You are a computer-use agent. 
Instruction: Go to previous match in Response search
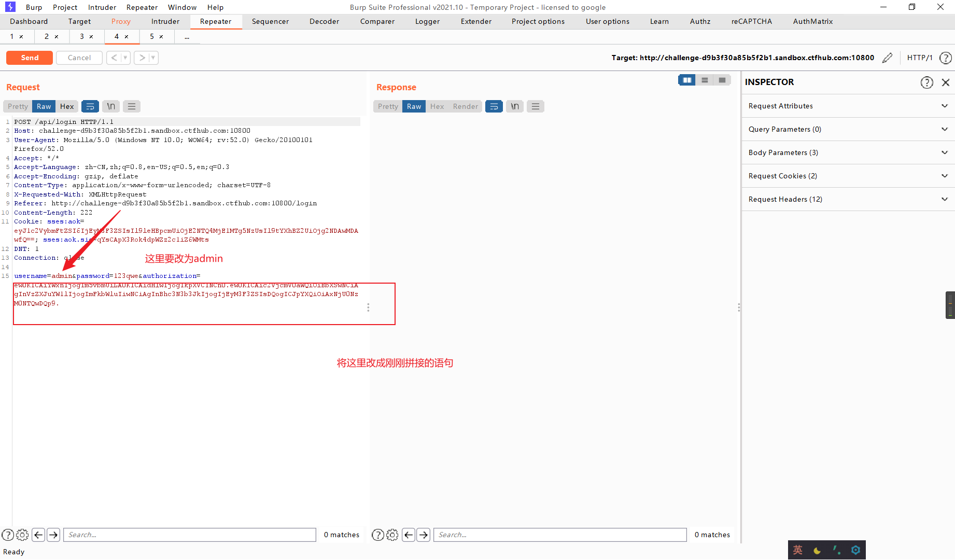coord(409,535)
